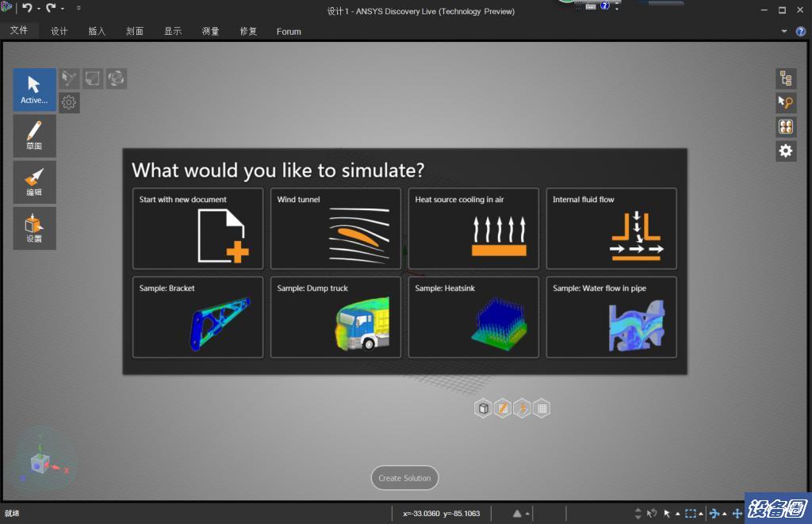
Task: Click the dashed box selection icon in status bar
Action: click(691, 513)
